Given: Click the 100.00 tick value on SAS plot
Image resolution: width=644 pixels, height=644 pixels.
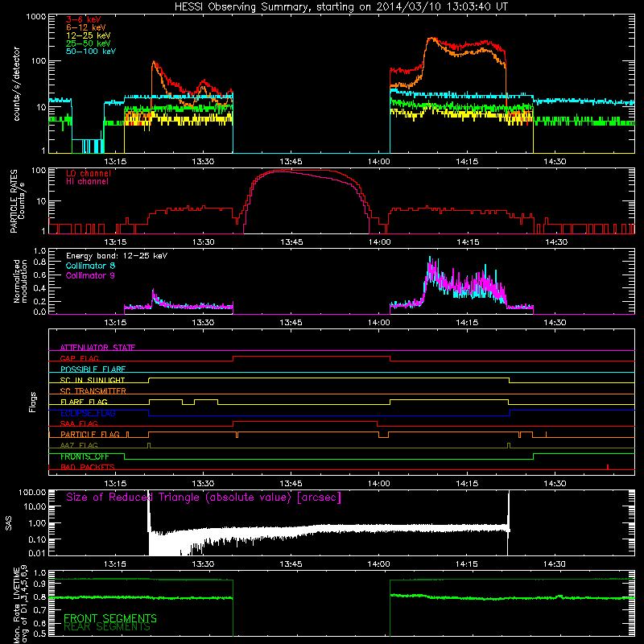Looking at the screenshot, I should coord(32,493).
